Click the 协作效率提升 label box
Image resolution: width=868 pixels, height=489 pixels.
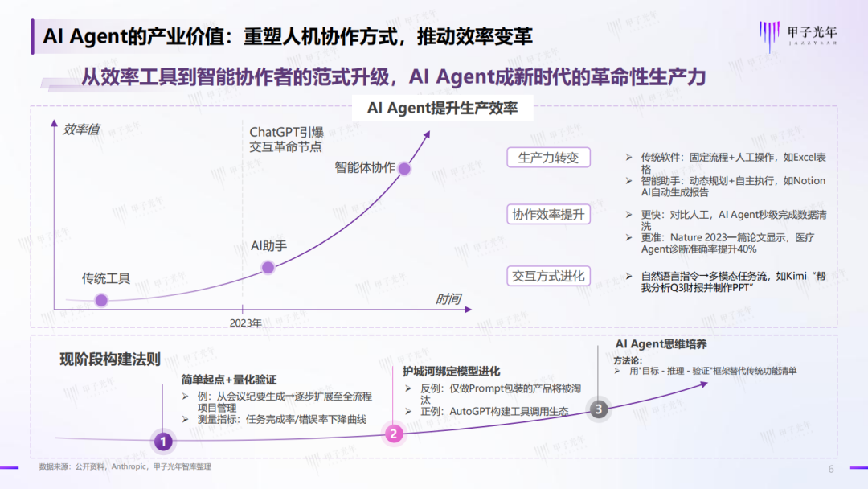[548, 214]
